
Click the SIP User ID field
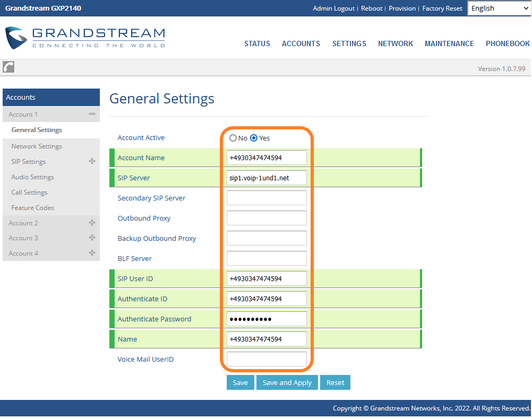tap(267, 278)
